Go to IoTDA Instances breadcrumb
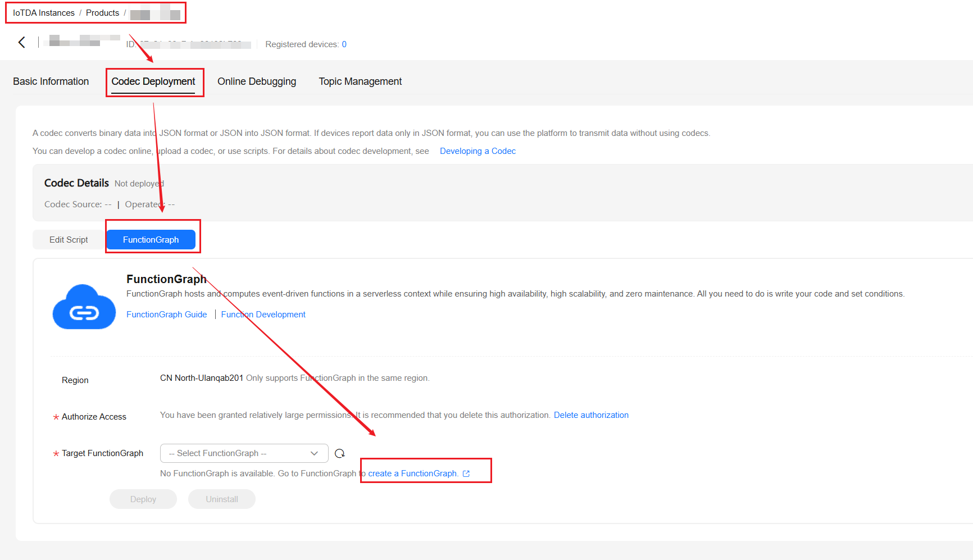 pos(44,13)
